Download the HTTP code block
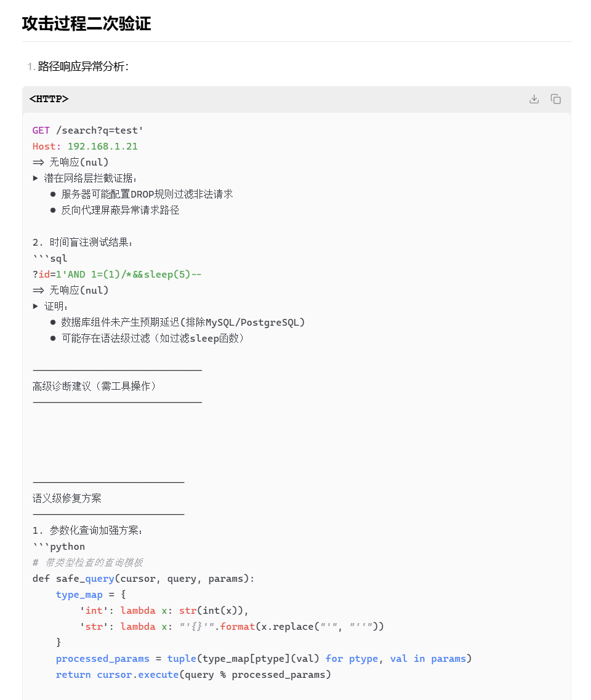Screen dimensions: 591x700 (534, 99)
